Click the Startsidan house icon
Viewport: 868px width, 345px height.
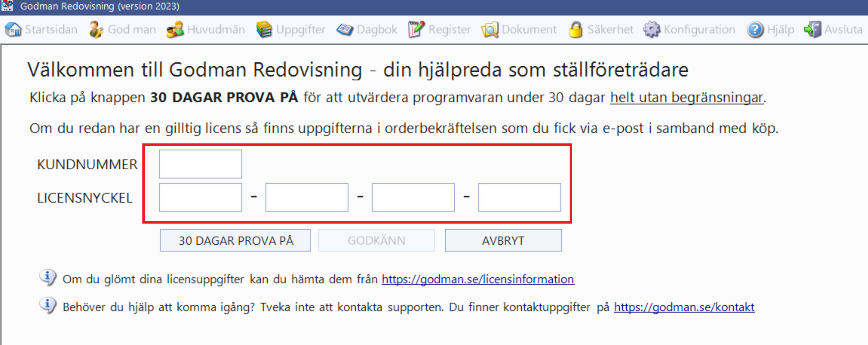tap(13, 30)
